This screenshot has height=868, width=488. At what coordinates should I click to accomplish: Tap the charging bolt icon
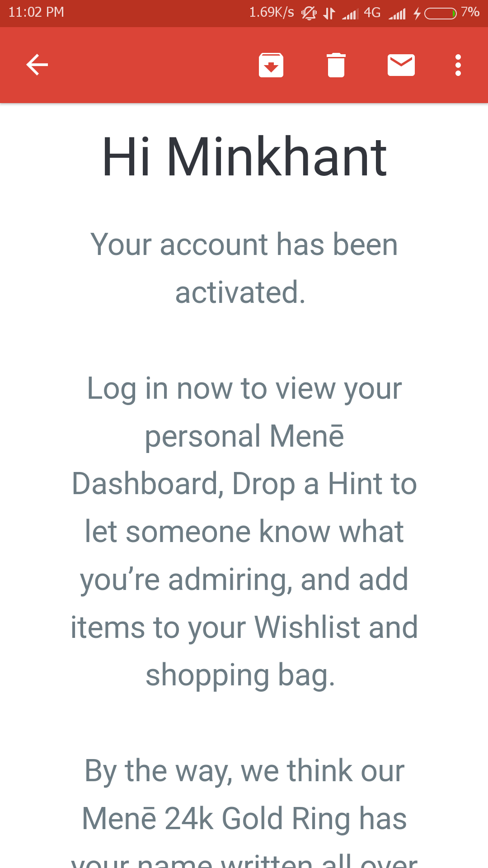click(417, 14)
